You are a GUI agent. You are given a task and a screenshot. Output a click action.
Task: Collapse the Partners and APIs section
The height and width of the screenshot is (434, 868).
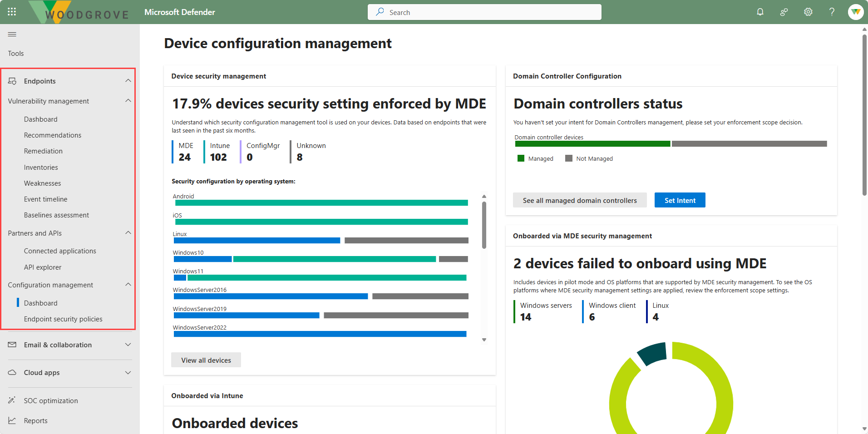128,233
